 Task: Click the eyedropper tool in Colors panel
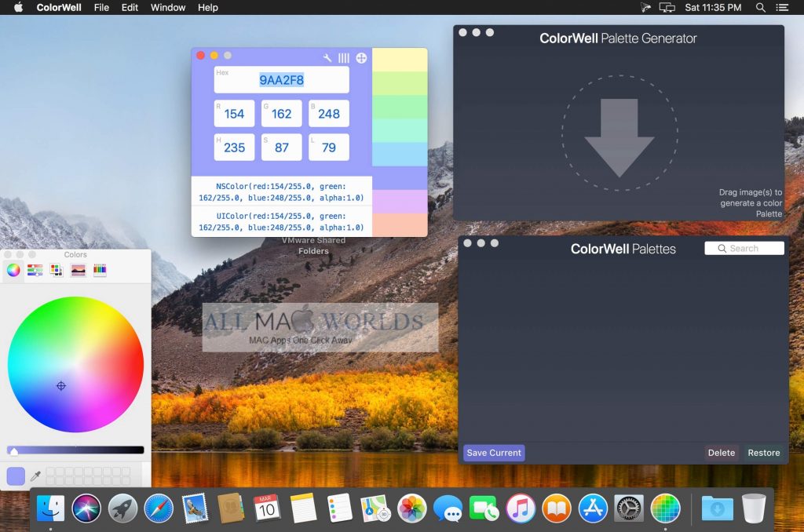tap(35, 476)
